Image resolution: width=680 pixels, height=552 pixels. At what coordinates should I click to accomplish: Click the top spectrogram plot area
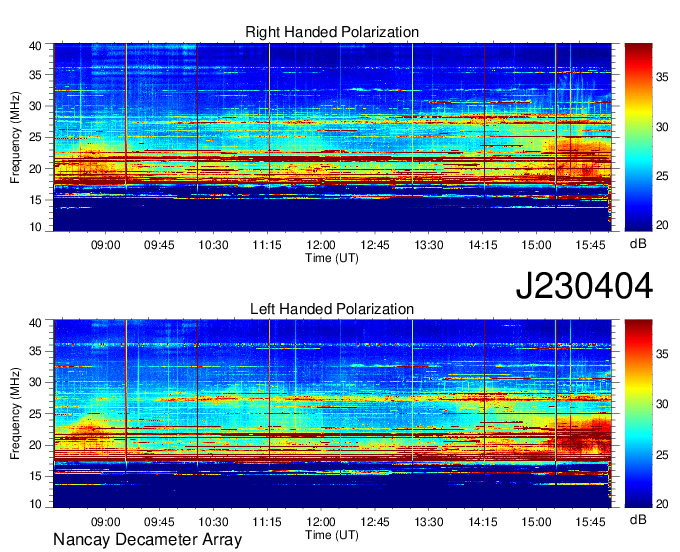click(332, 137)
